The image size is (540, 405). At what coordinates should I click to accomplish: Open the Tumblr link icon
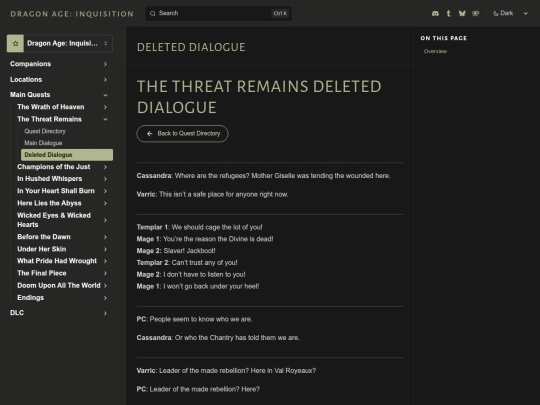click(x=448, y=13)
